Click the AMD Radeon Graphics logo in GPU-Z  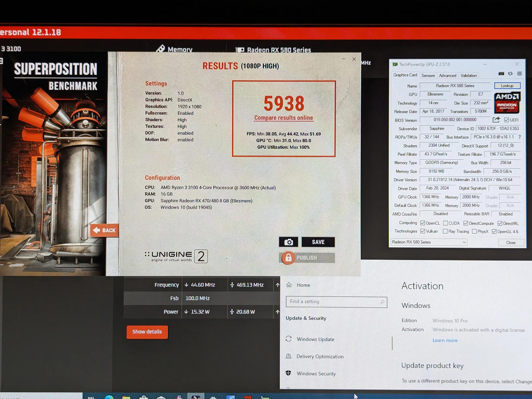pyautogui.click(x=507, y=103)
